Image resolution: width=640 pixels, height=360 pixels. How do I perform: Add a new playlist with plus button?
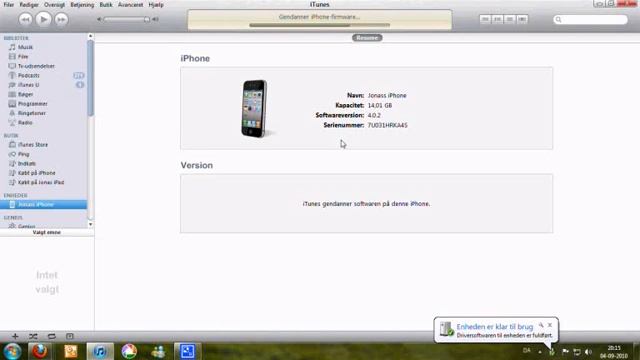pyautogui.click(x=15, y=336)
